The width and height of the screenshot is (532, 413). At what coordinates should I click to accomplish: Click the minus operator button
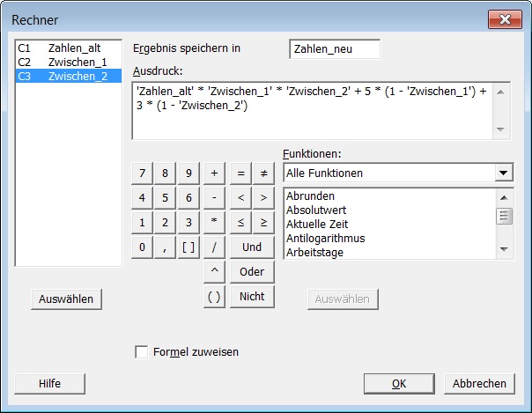[x=214, y=197]
